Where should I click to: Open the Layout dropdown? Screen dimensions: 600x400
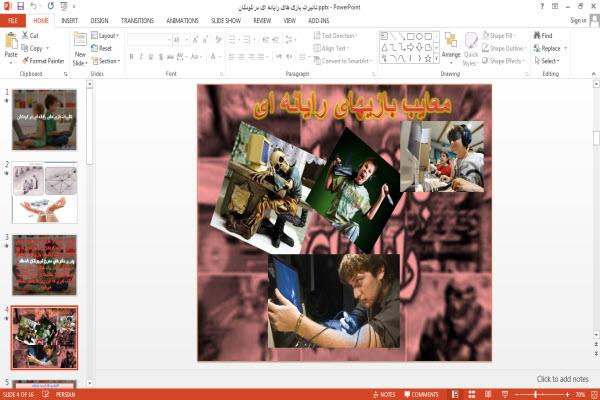point(105,36)
